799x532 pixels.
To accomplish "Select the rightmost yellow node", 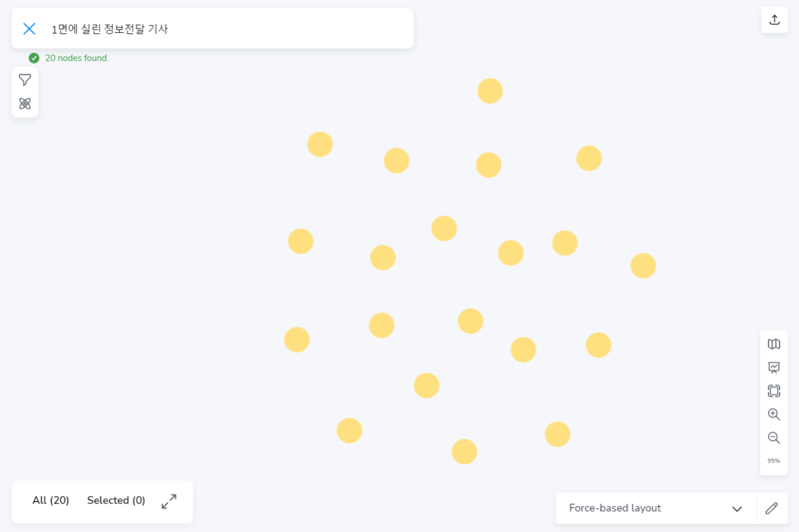I will pyautogui.click(x=643, y=266).
